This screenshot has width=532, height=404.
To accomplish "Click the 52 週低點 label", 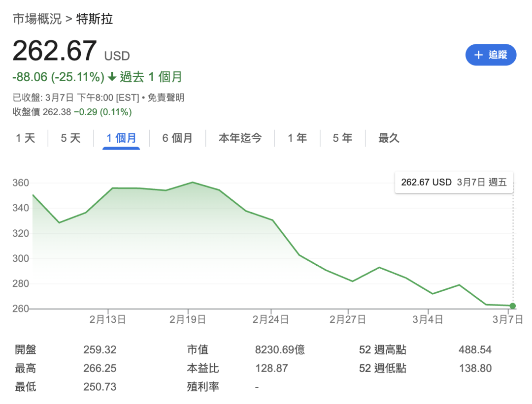I will [383, 368].
